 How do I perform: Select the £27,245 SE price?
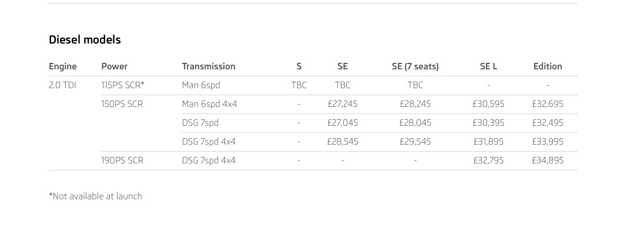(x=343, y=105)
